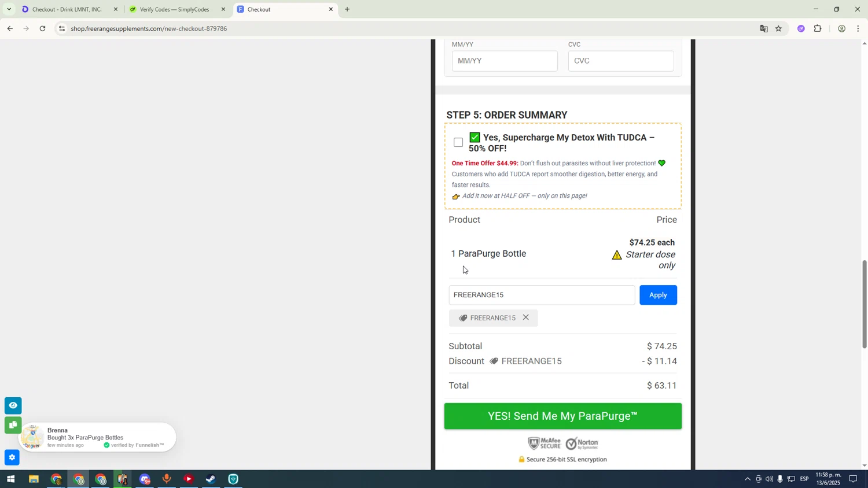Viewport: 868px width, 488px height.
Task: Tick the TUDCA upsell offer checkbox
Action: [x=458, y=142]
